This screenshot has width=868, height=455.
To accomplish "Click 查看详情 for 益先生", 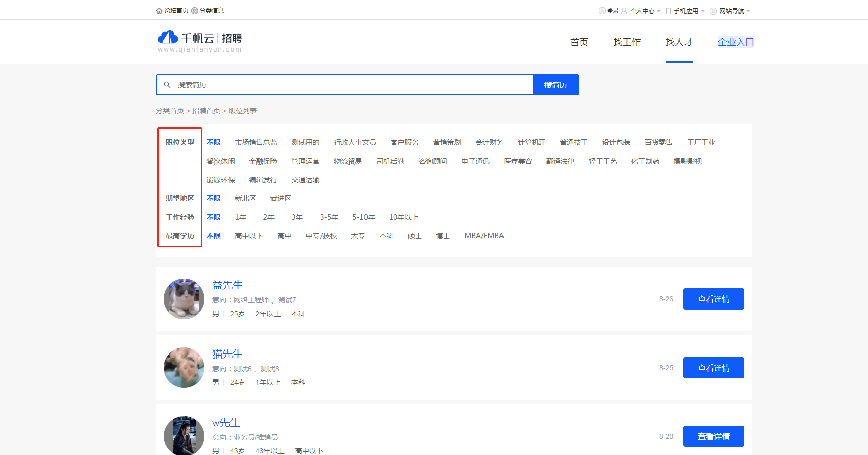I will (714, 299).
